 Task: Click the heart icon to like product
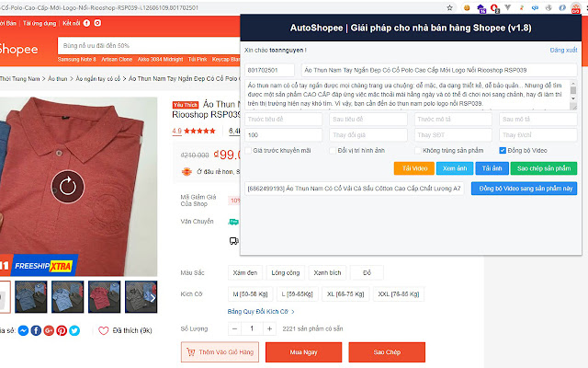(x=103, y=330)
